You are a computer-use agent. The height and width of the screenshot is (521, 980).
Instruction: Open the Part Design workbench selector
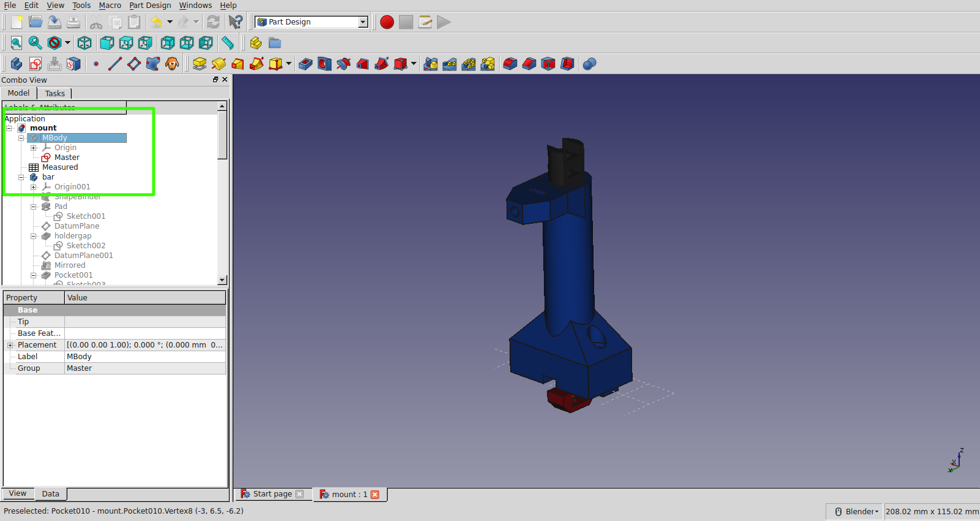coord(312,22)
